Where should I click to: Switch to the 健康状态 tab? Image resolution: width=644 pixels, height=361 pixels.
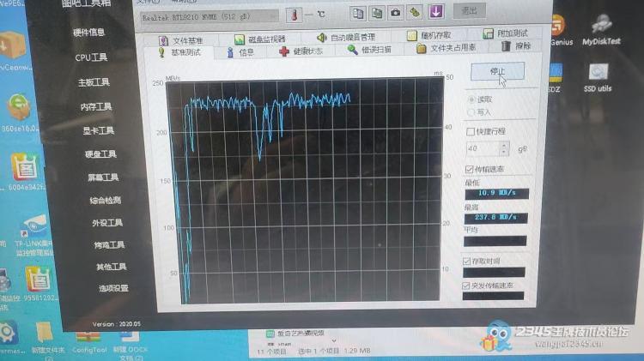pos(301,51)
